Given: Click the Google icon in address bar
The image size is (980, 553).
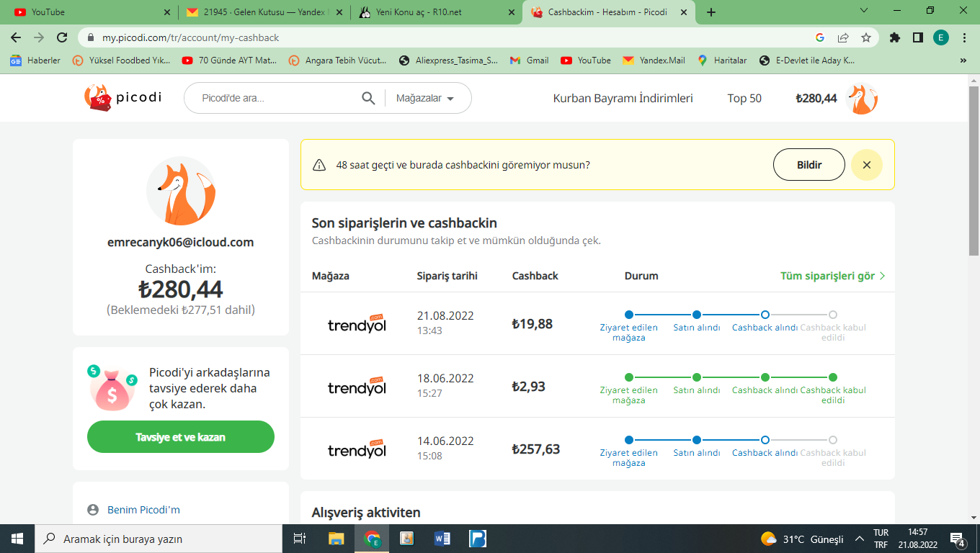Looking at the screenshot, I should coord(820,37).
